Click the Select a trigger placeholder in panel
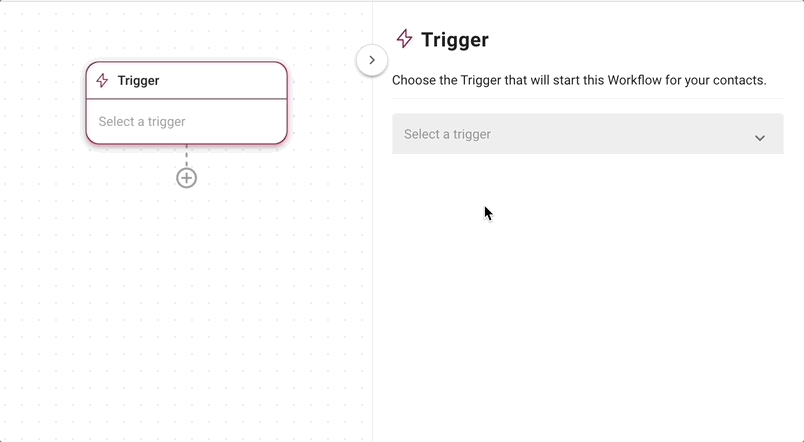The width and height of the screenshot is (804, 442). (447, 134)
